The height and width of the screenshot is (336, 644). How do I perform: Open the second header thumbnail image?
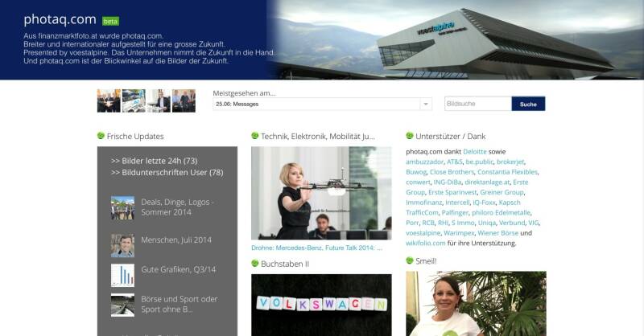[134, 100]
